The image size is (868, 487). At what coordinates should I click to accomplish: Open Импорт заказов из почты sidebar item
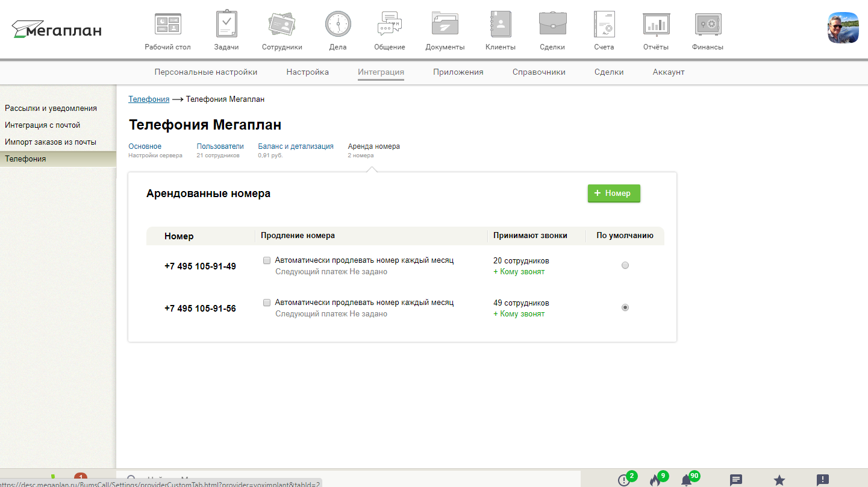click(51, 142)
